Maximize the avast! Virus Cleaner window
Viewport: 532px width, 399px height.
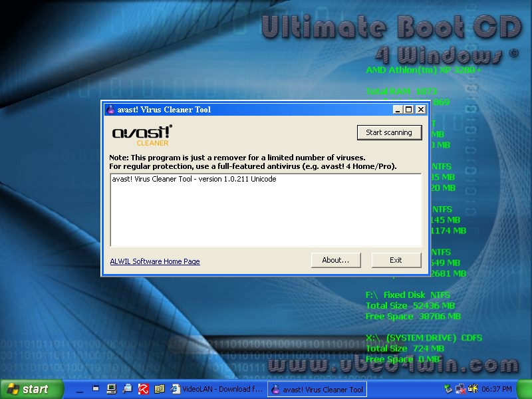409,110
